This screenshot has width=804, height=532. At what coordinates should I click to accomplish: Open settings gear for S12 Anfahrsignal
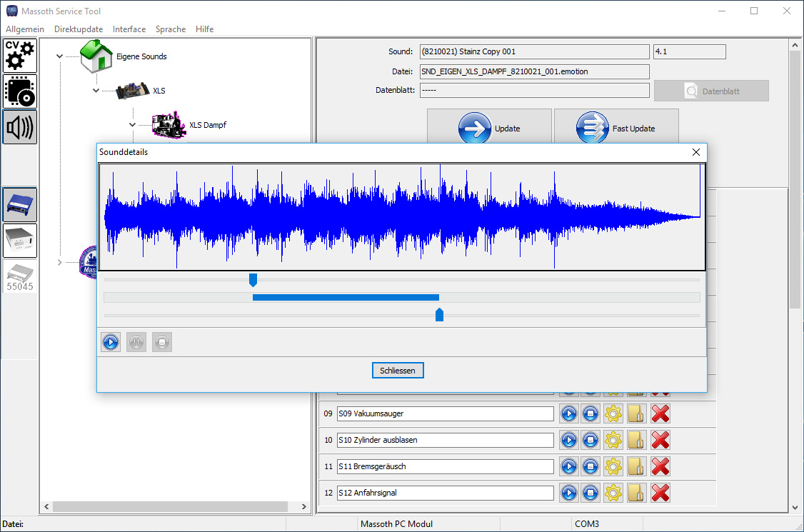point(613,493)
